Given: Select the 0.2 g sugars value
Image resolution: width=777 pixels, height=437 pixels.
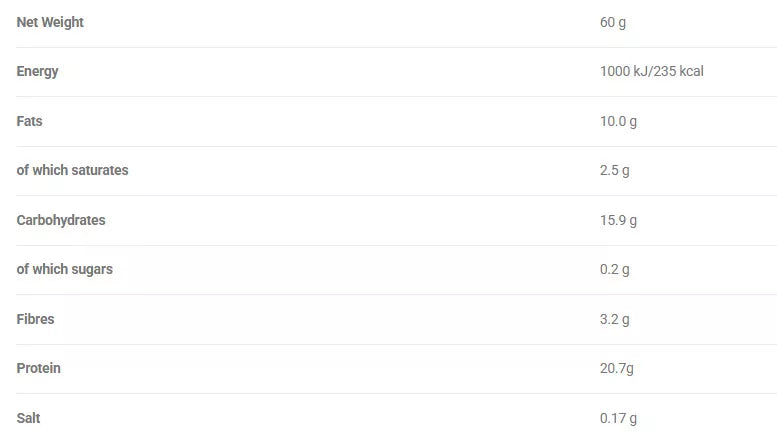Looking at the screenshot, I should [614, 269].
